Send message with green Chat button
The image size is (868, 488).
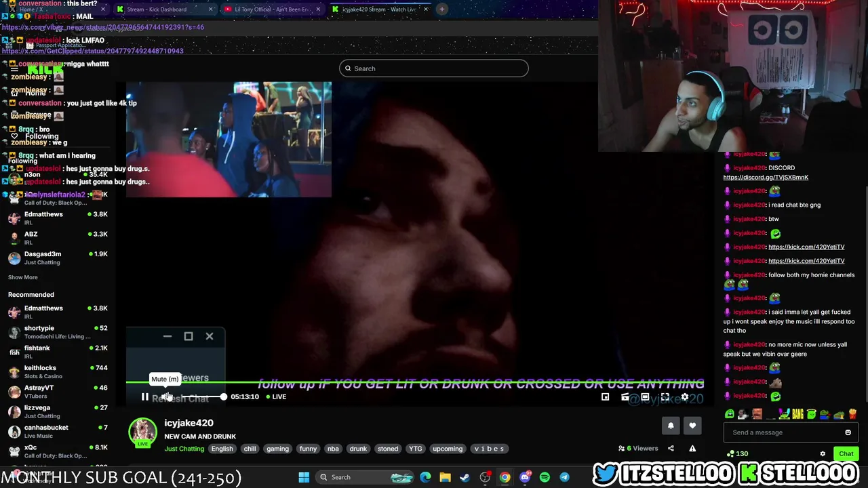[846, 454]
